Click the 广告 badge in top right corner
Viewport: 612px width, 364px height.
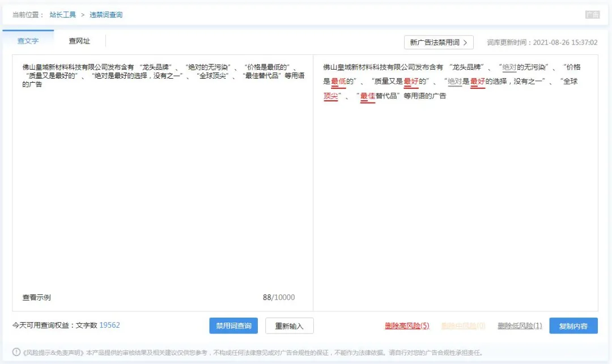[593, 14]
